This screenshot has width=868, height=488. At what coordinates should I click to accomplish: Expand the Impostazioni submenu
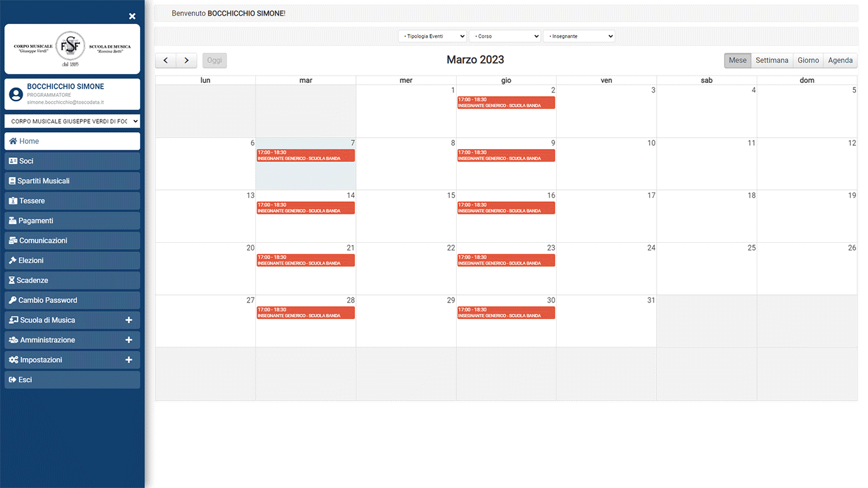tap(128, 360)
